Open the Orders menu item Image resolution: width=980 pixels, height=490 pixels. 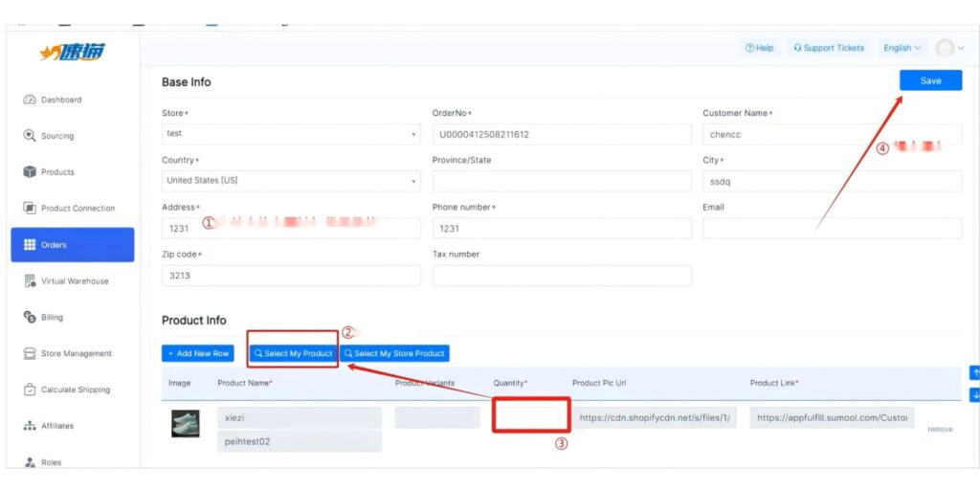[72, 245]
